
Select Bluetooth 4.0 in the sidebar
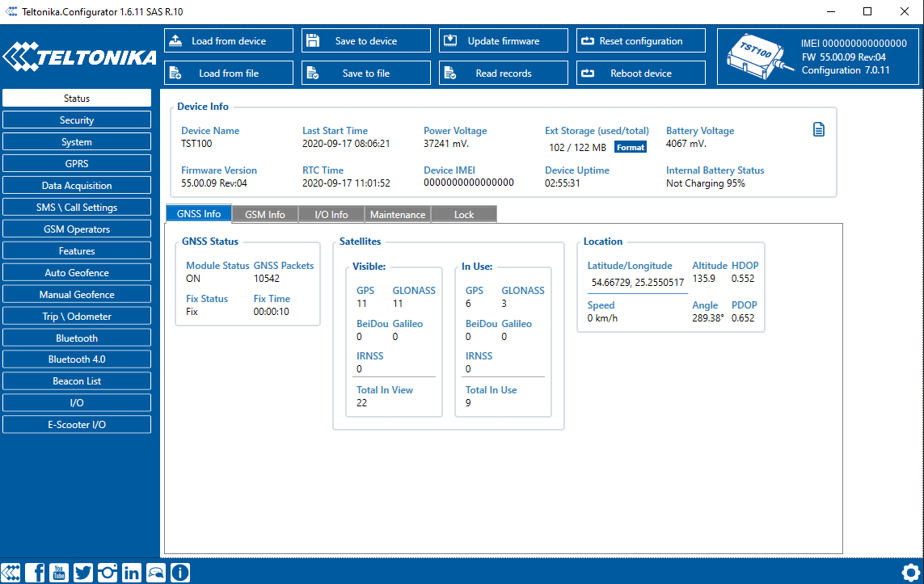click(77, 359)
